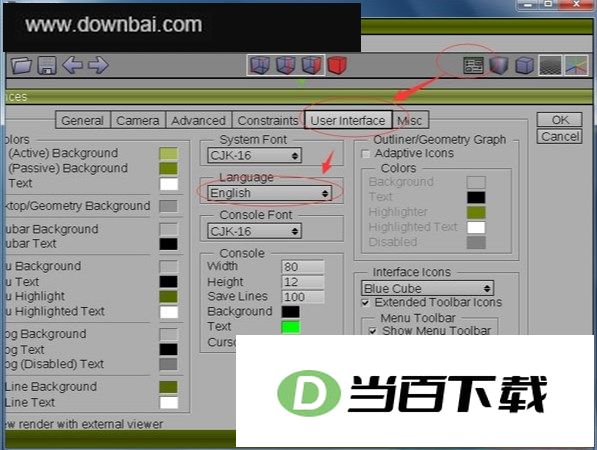Toggle the colored axes icon
597x450 pixels.
pyautogui.click(x=576, y=65)
